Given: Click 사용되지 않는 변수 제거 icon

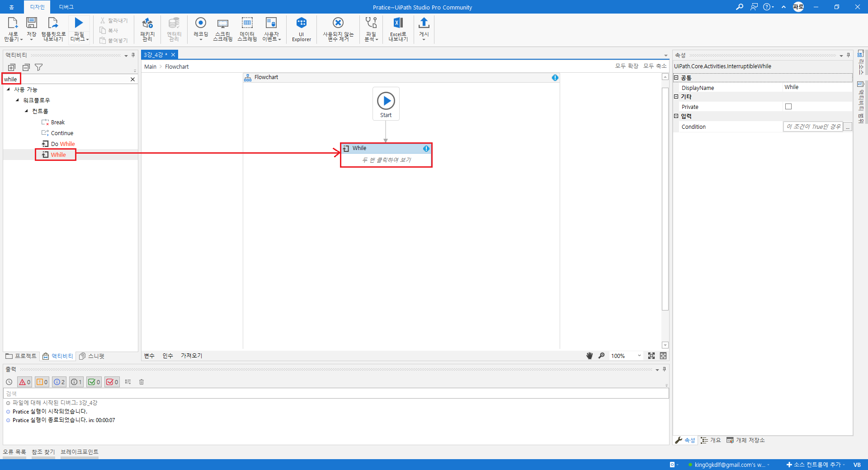Looking at the screenshot, I should pyautogui.click(x=338, y=23).
